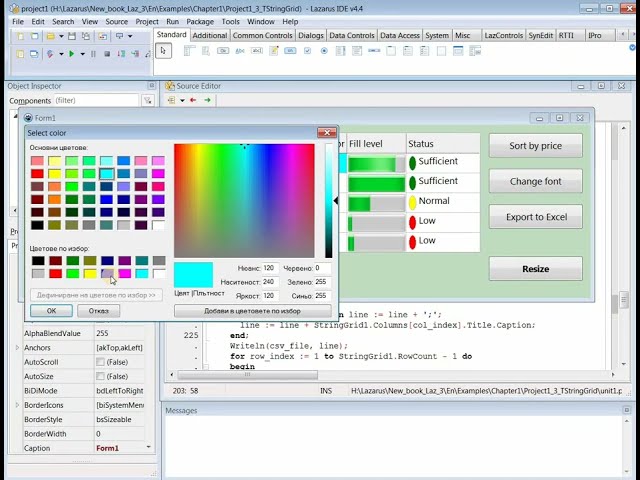Pick TRadioButton component from palette
The image size is (640, 480).
coord(324,51)
